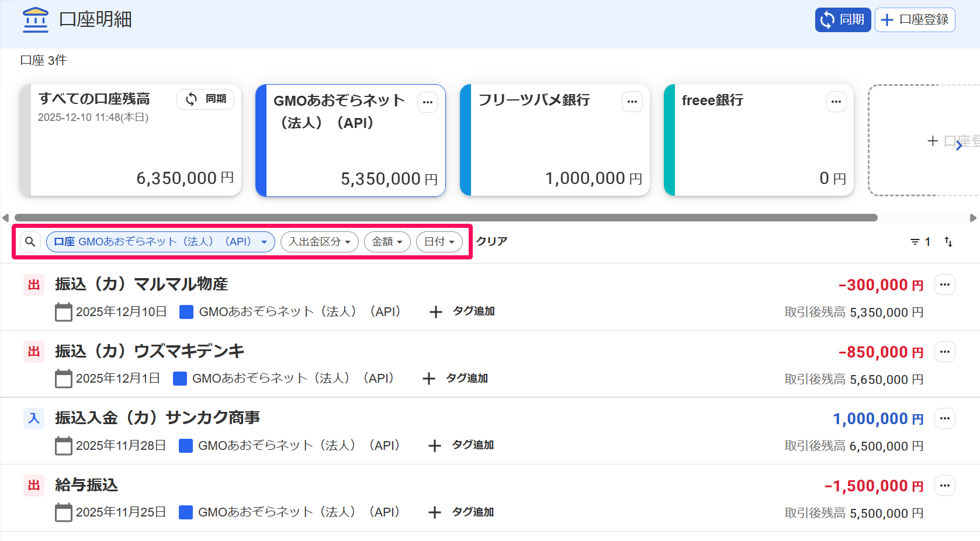The image size is (980, 541).
Task: Click 取引後残高 5,650,000 円 text
Action: coord(854,379)
